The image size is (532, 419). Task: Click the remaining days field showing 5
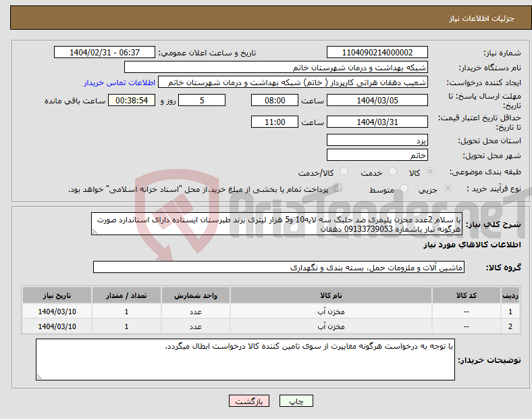click(202, 100)
